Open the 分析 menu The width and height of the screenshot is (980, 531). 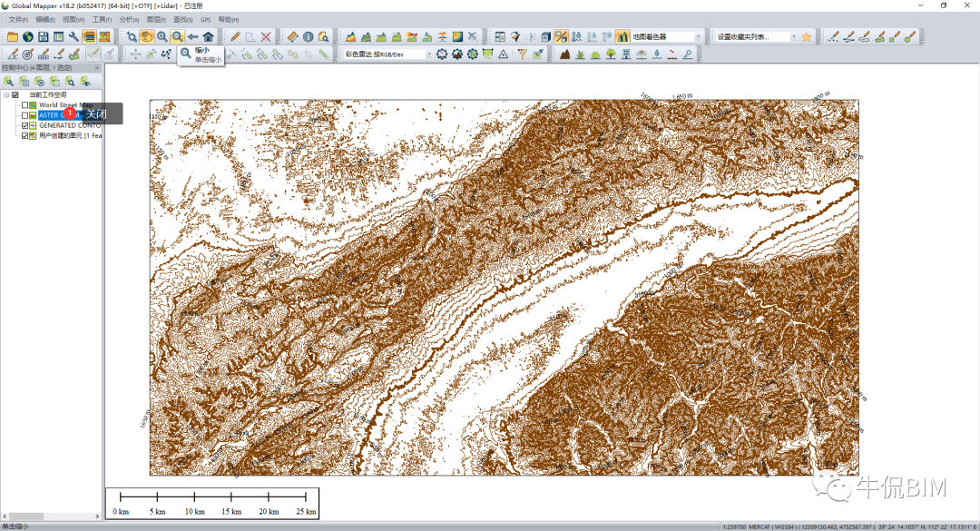click(127, 19)
